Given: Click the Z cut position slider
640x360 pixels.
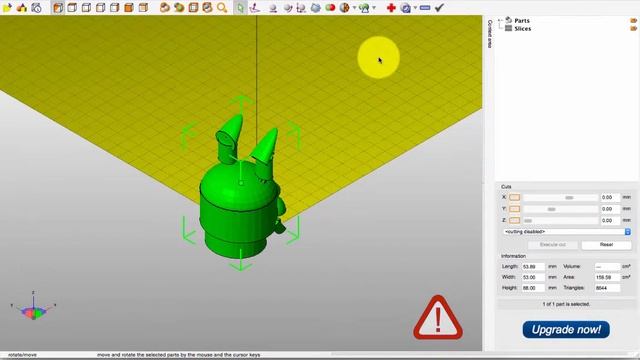Looking at the screenshot, I should (560, 220).
